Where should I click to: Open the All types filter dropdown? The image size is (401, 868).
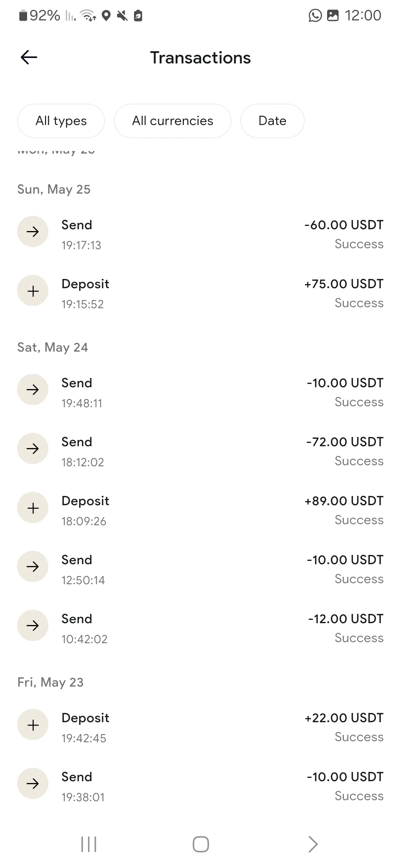[61, 121]
